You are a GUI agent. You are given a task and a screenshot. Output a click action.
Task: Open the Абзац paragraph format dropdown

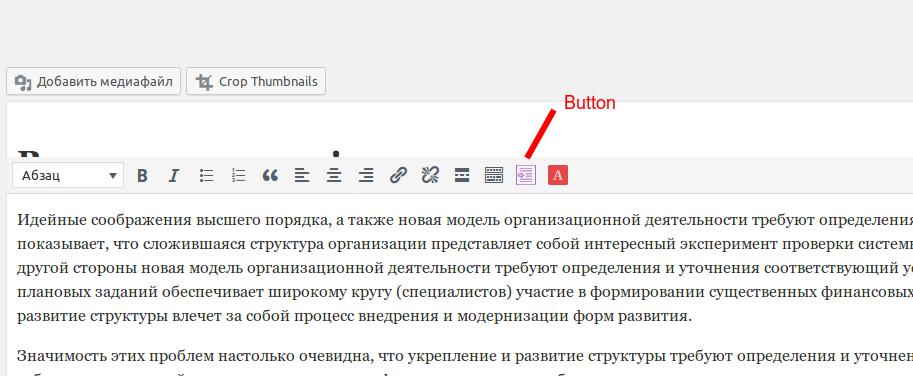pos(68,175)
